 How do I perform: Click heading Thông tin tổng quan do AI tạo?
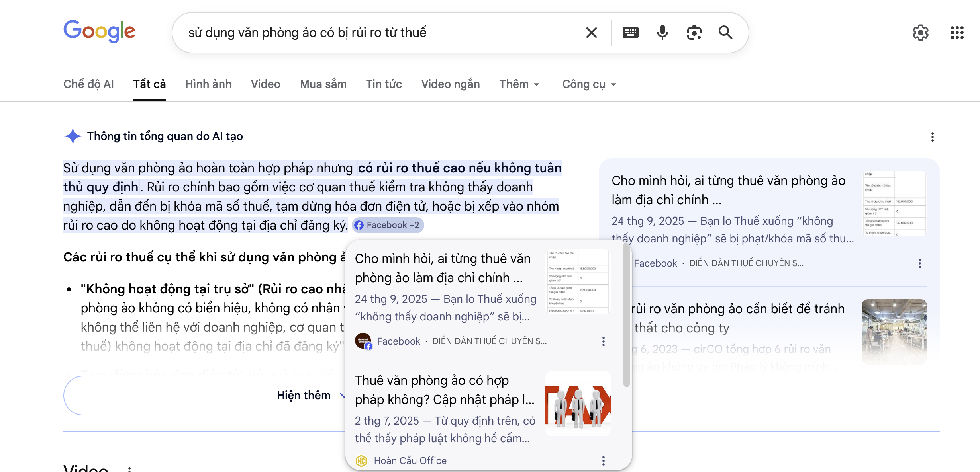click(165, 137)
